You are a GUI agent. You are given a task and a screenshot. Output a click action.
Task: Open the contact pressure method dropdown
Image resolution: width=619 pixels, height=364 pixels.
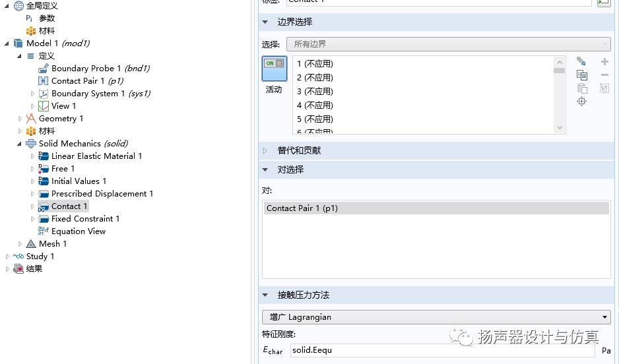436,317
